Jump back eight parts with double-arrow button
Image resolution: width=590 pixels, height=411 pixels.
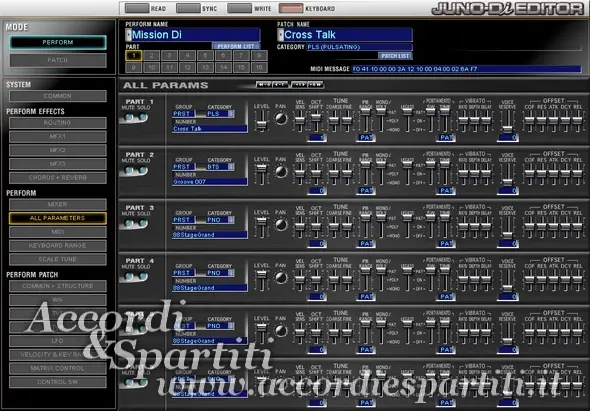(264, 85)
